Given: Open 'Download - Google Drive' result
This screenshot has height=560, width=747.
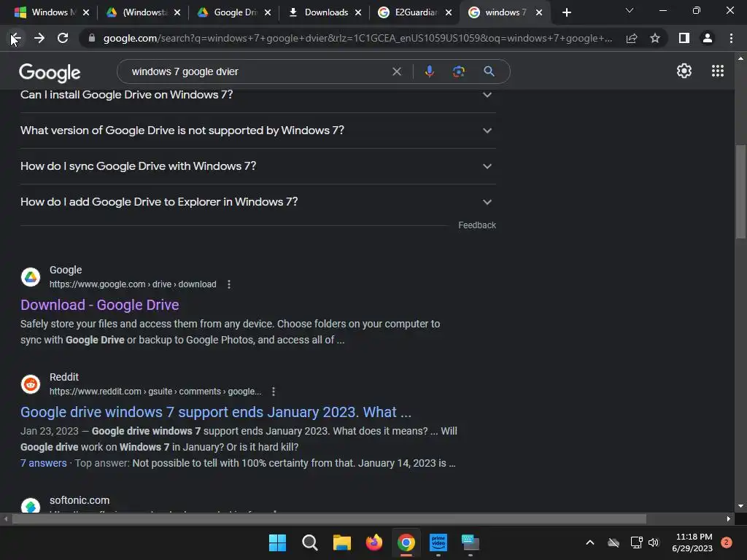Looking at the screenshot, I should [x=99, y=305].
